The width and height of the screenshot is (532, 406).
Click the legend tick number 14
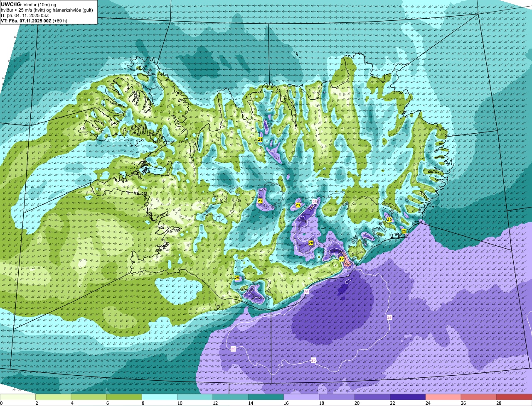251,403
